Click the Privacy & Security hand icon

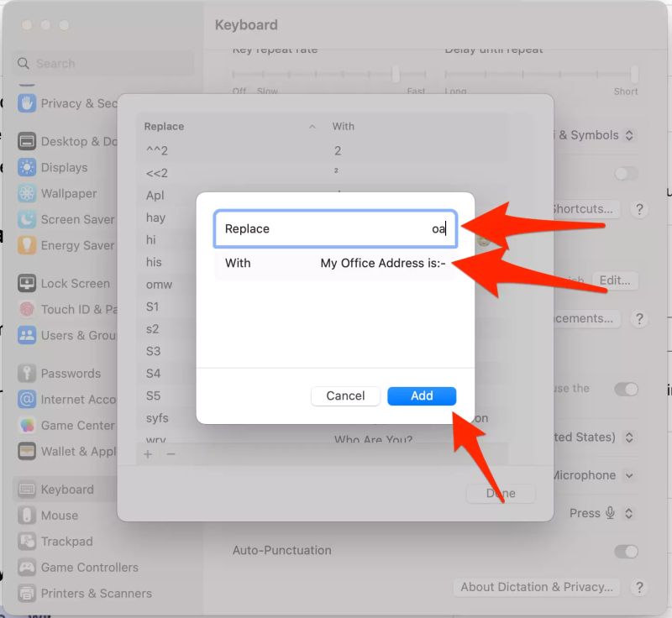click(27, 103)
